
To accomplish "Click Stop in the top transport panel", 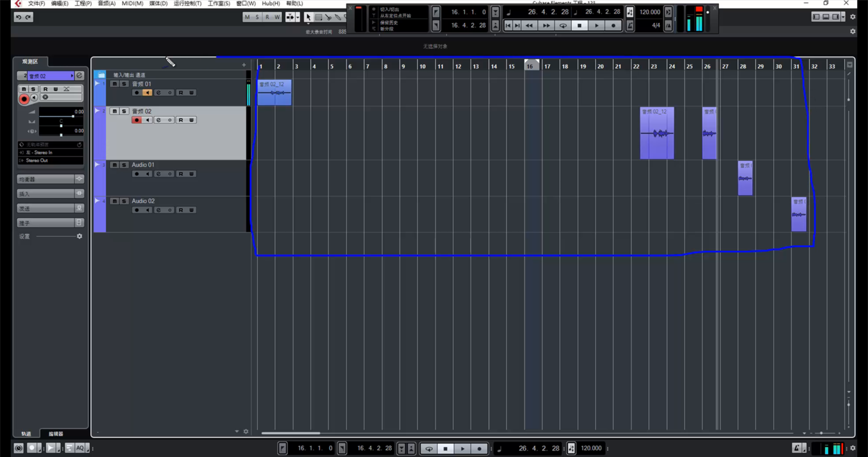I will click(x=580, y=25).
